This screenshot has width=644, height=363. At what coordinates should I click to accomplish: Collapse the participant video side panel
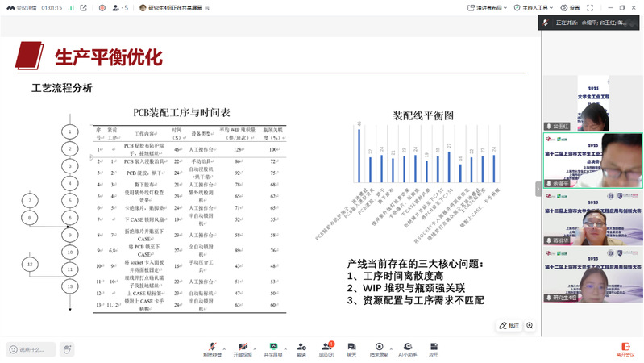[x=538, y=188]
